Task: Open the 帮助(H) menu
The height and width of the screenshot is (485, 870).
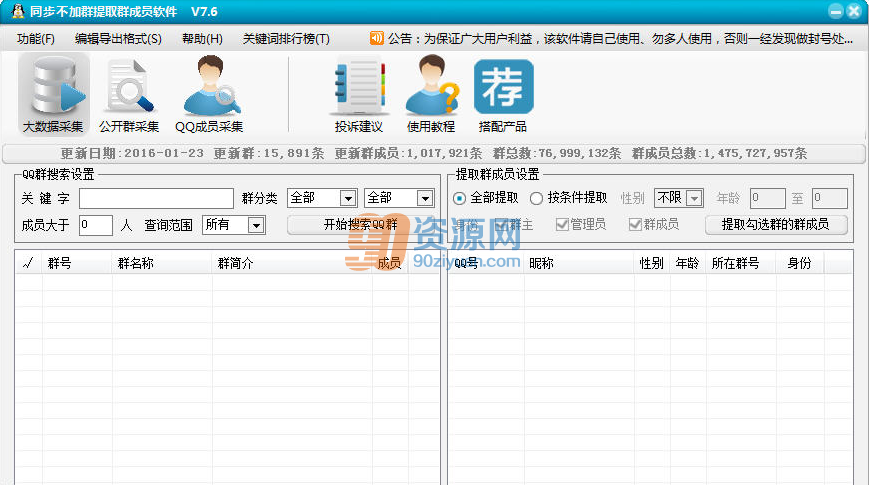Action: (203, 38)
